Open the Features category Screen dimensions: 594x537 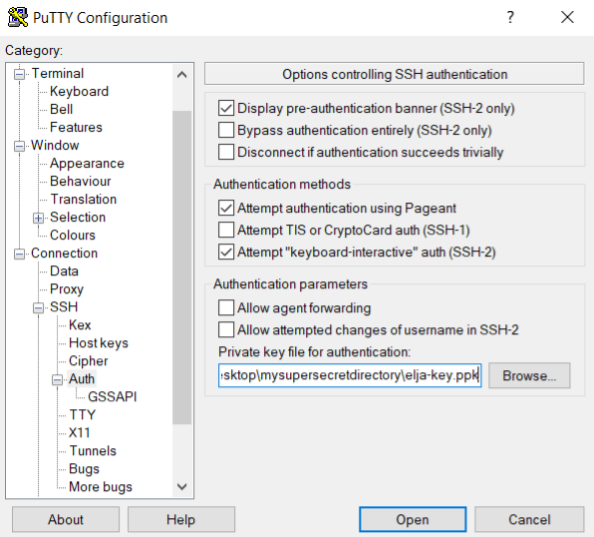pos(76,127)
